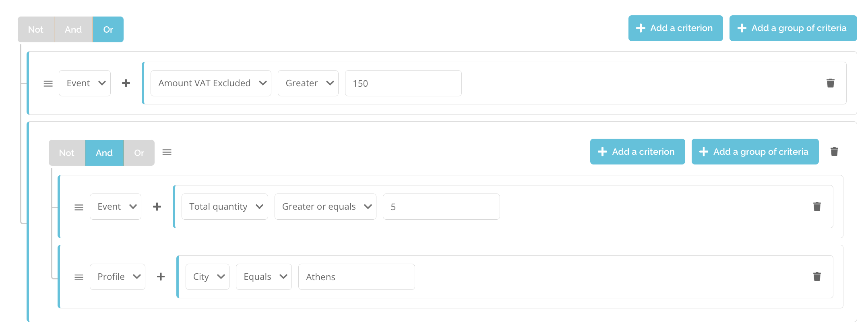Open the City field dropdown
Viewport: 868px width, 333px height.
click(207, 277)
